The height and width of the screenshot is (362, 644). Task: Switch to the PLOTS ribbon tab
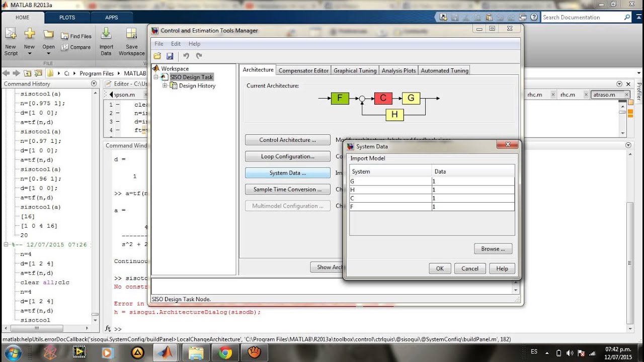click(67, 17)
